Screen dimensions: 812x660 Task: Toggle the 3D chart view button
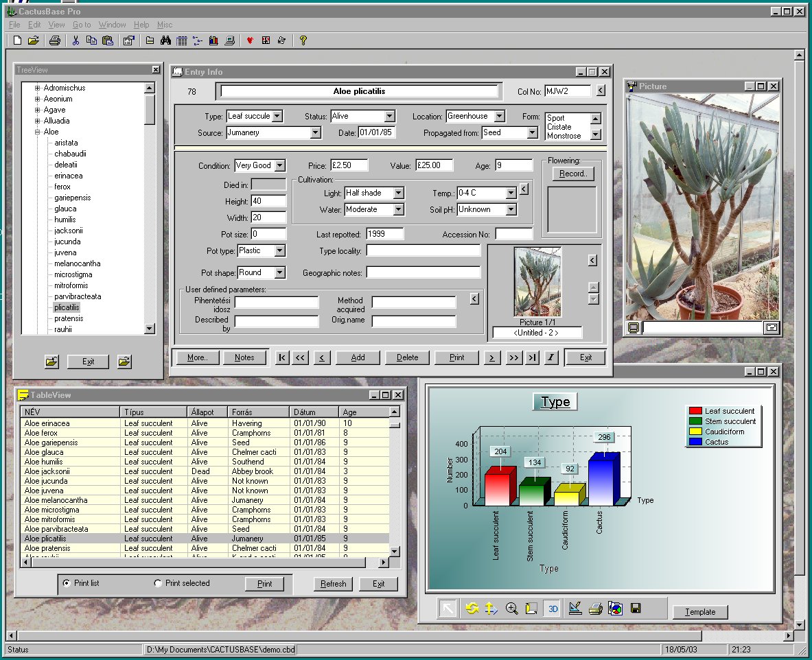click(x=553, y=609)
